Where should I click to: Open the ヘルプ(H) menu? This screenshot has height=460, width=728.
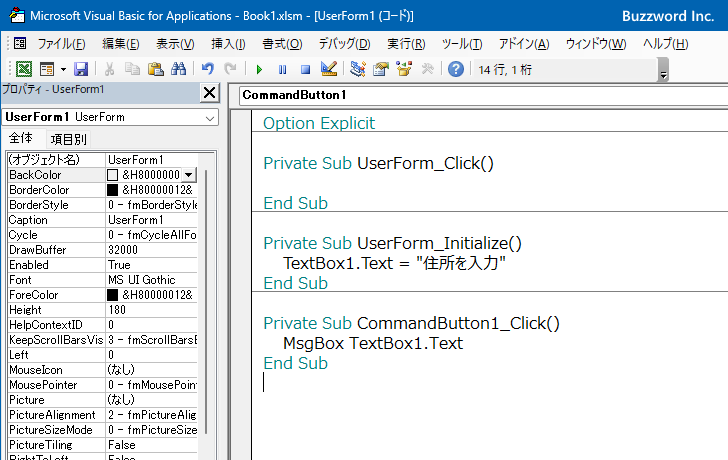pyautogui.click(x=665, y=44)
